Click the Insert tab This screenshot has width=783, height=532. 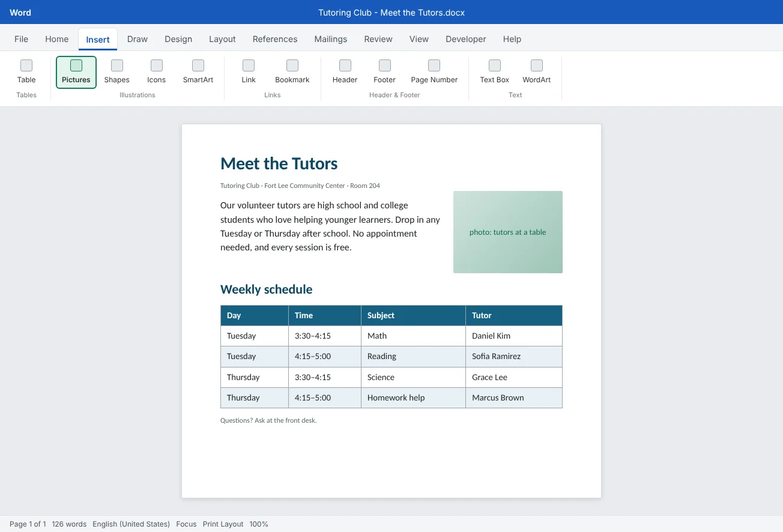pos(98,40)
